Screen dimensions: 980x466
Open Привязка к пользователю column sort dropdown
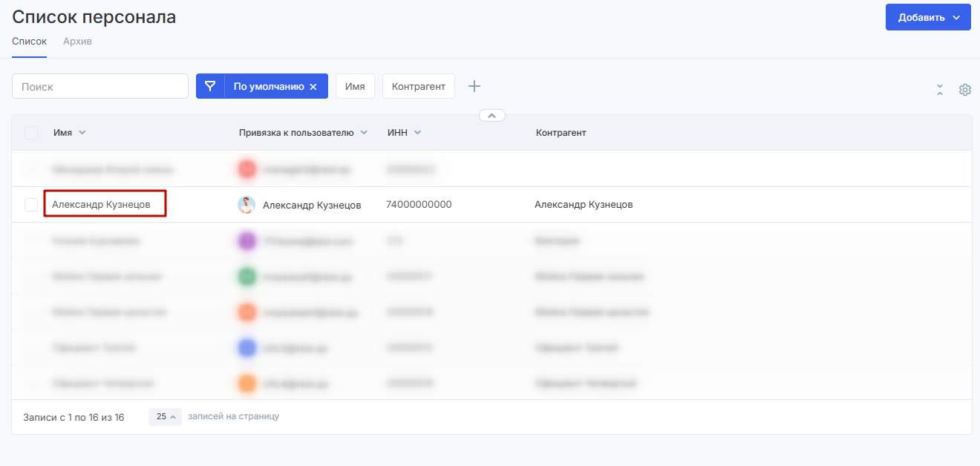[364, 133]
